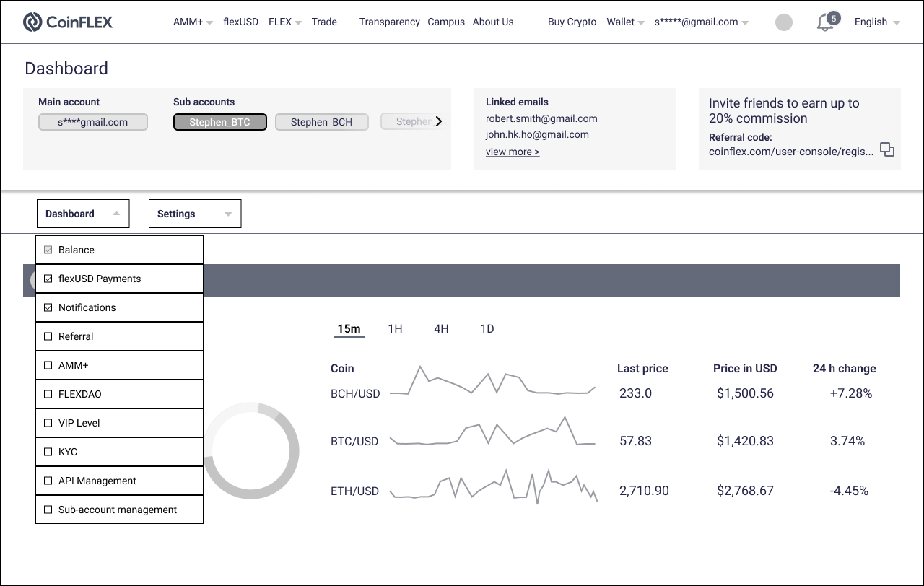Viewport: 924px width, 586px height.
Task: Click the view more link
Action: [513, 152]
